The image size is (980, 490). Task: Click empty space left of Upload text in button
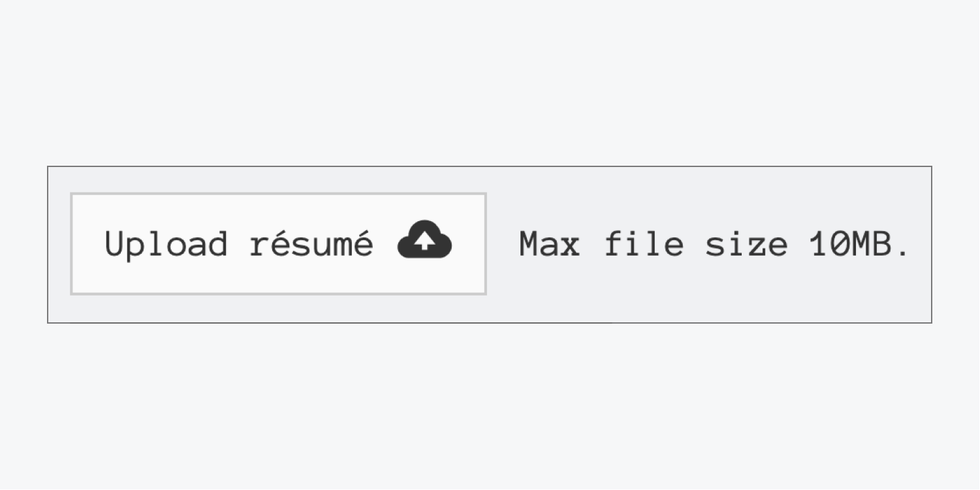[x=87, y=244]
